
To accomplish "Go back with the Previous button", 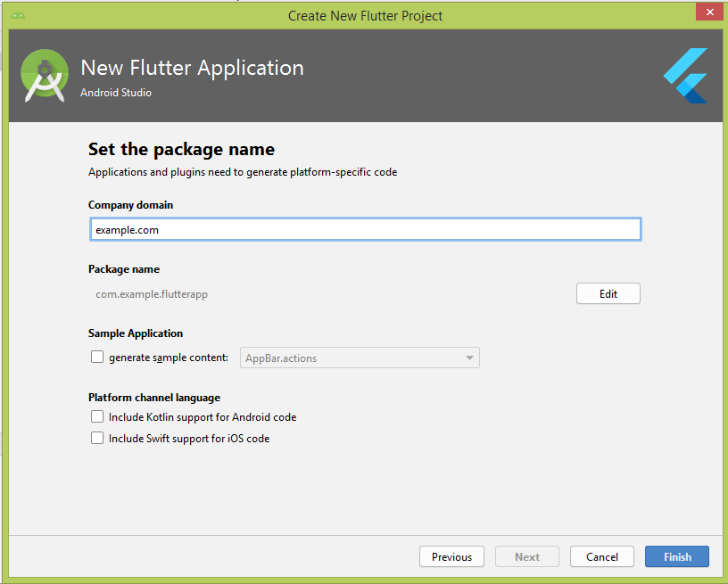I will click(x=451, y=556).
